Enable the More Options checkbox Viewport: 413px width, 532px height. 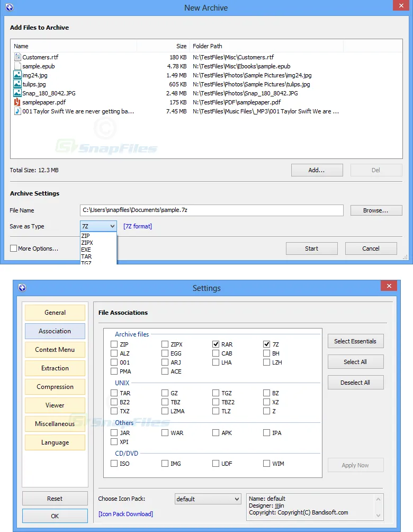[x=14, y=249]
